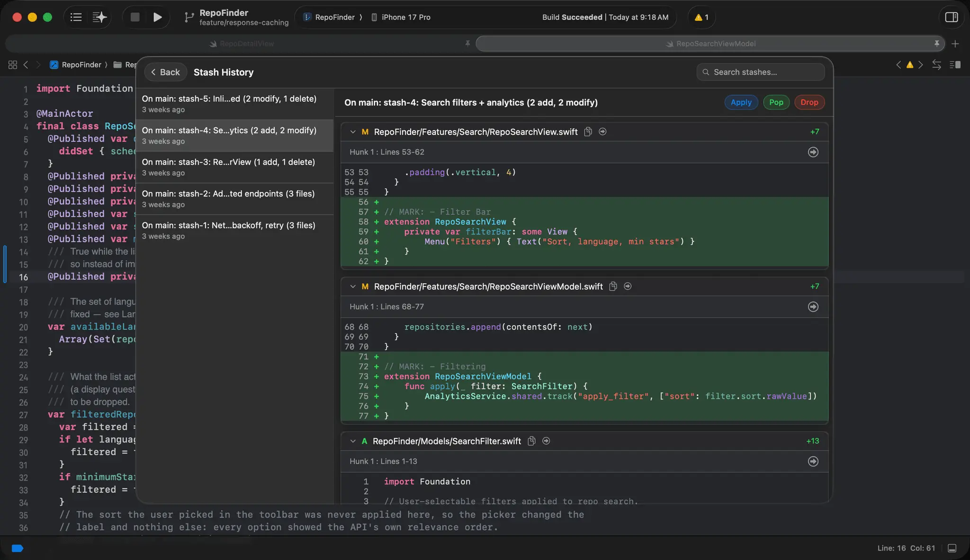Screen dimensions: 970x560
Task: Focus the Search stashes field
Action: coord(761,72)
